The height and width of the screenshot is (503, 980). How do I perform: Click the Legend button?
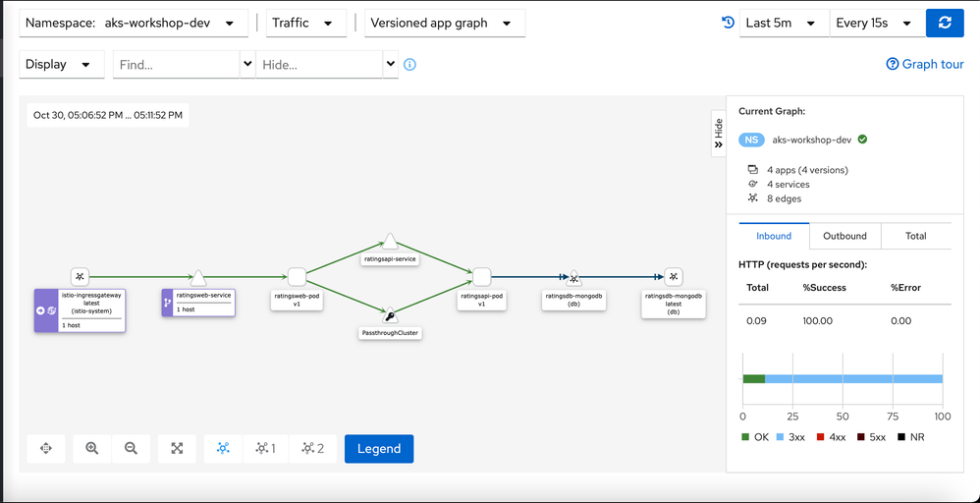[379, 448]
